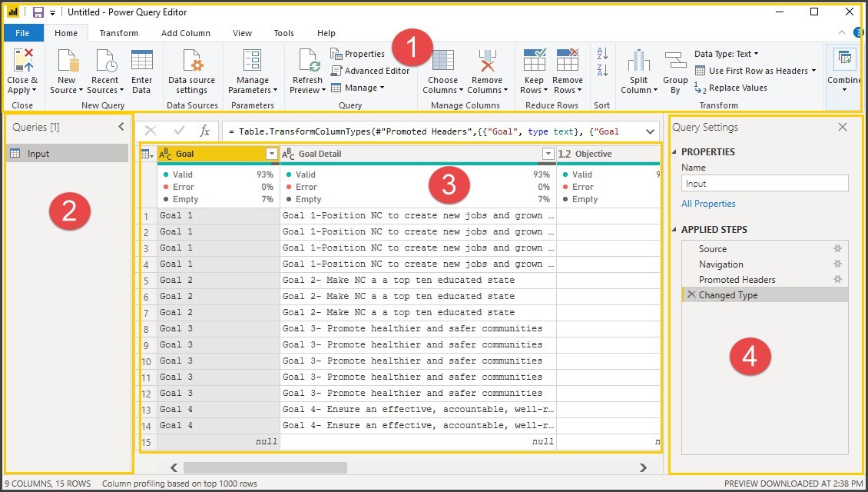Open the Tools tab
868x492 pixels.
pyautogui.click(x=284, y=33)
